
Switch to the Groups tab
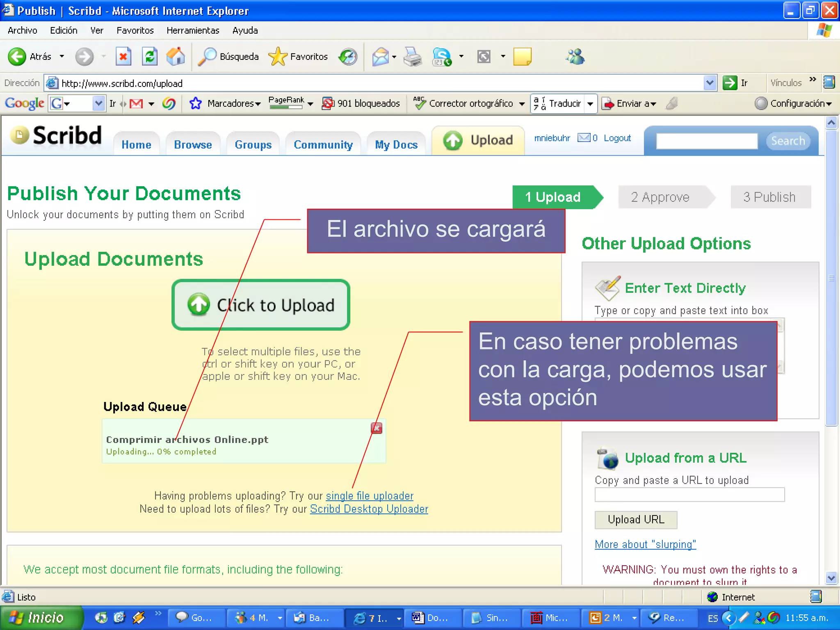pyautogui.click(x=253, y=144)
